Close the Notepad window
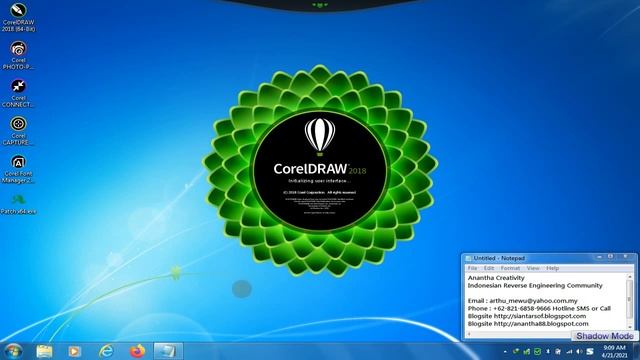Image resolution: width=640 pixels, height=360 pixels. (625, 257)
